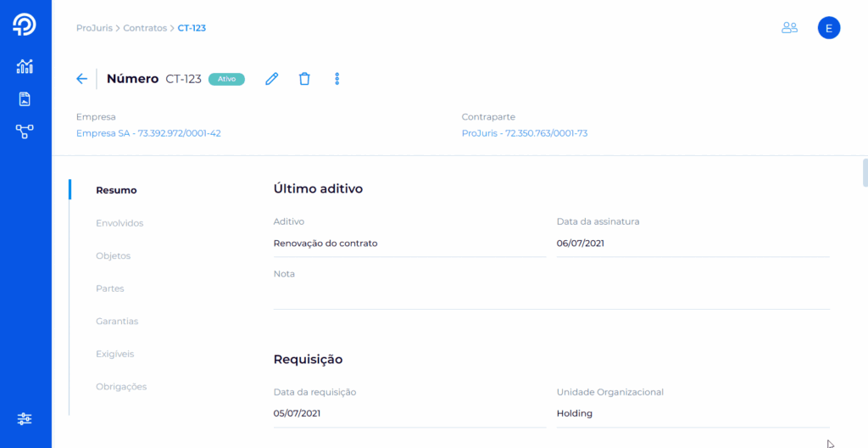
Task: Go to the Obrigações section
Action: click(x=121, y=387)
